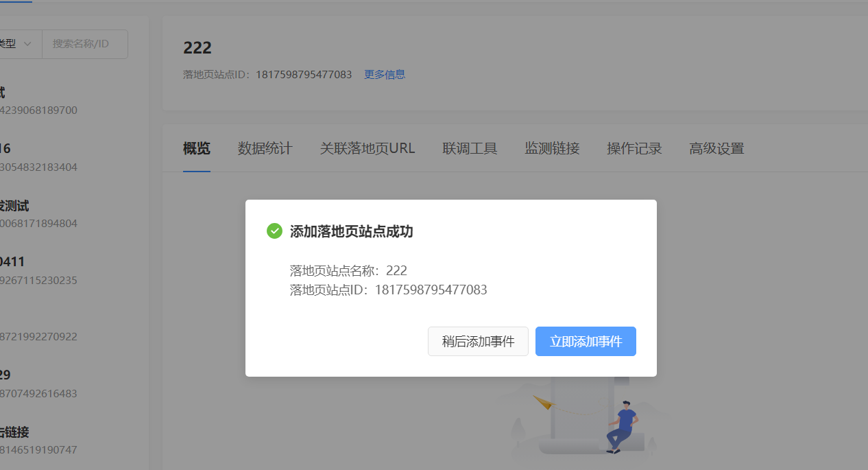Click 立即添加事件 button
The width and height of the screenshot is (868, 470).
coord(586,342)
